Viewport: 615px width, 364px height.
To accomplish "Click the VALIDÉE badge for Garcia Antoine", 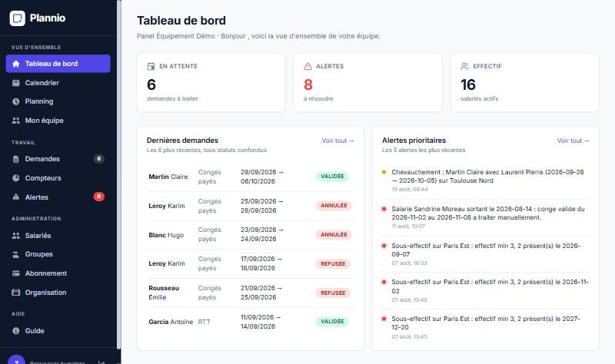I will [332, 321].
